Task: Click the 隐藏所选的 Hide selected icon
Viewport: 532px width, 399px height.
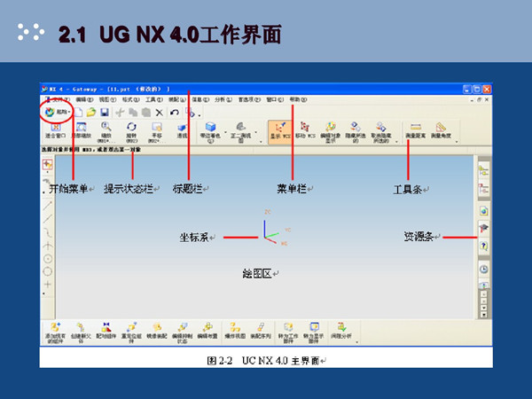Action: click(x=356, y=132)
